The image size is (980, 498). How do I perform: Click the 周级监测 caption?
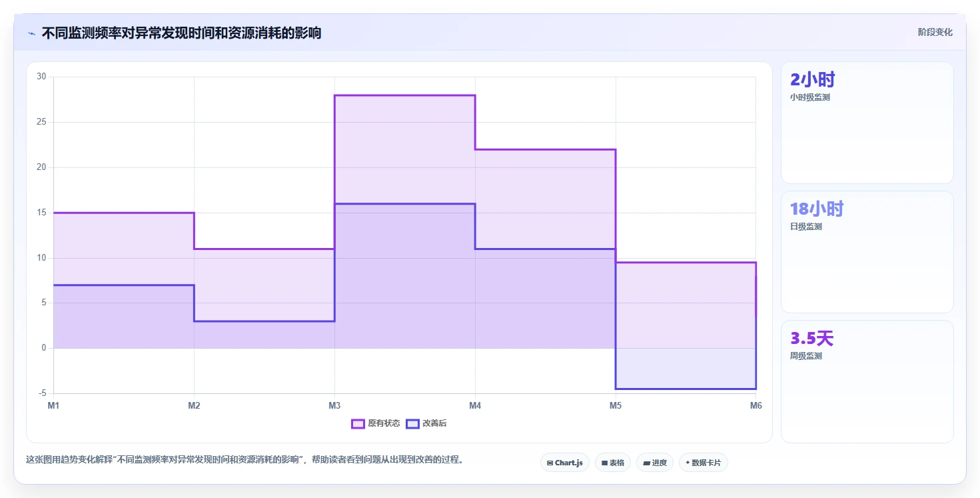click(x=806, y=356)
